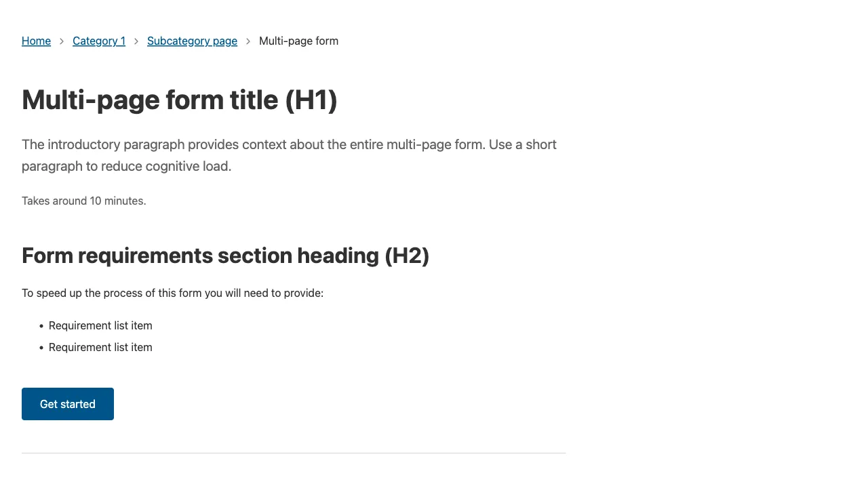The width and height of the screenshot is (868, 488).
Task: Click the Home breadcrumb link
Action: pyautogui.click(x=36, y=41)
